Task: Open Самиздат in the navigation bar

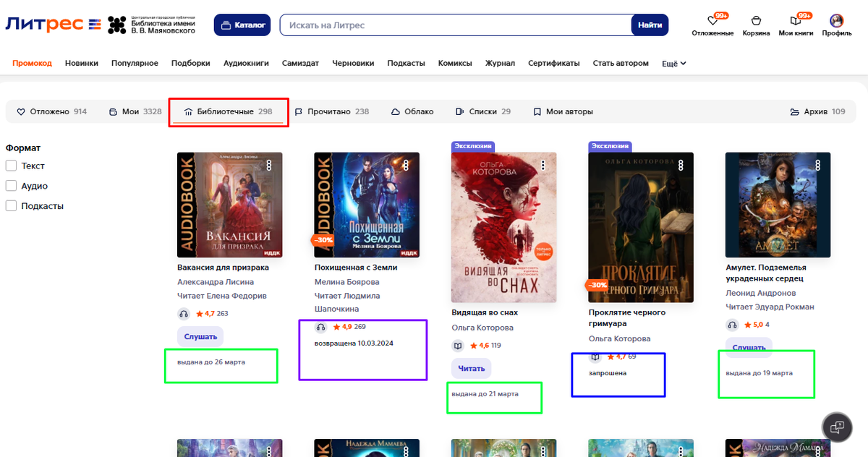Action: point(300,63)
